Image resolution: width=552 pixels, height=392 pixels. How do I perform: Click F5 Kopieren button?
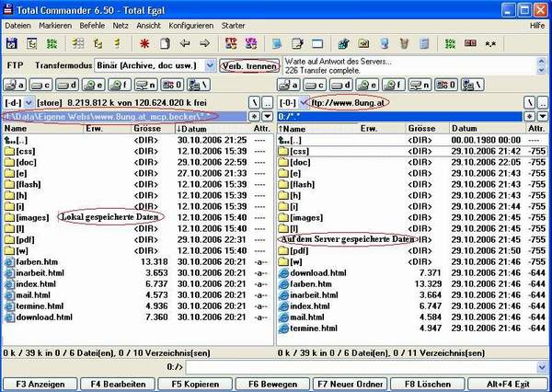[x=195, y=385]
